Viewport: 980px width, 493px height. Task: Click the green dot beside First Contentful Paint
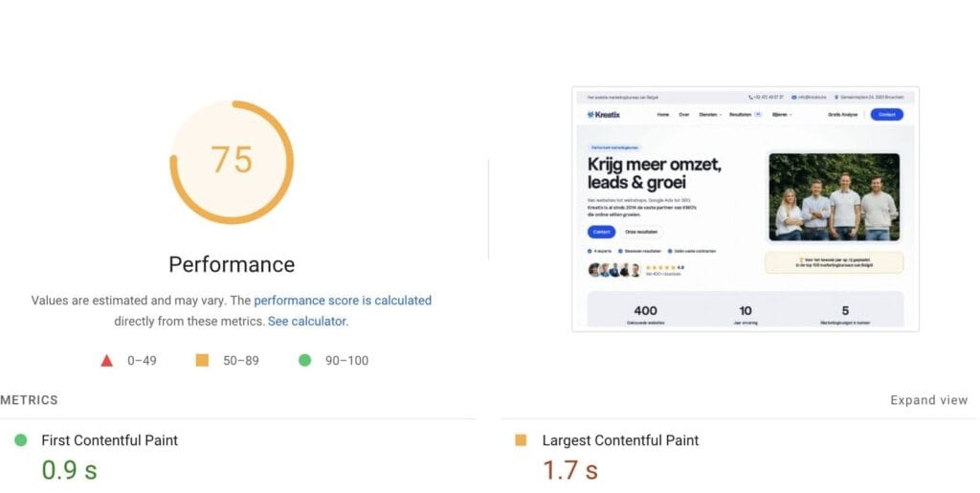click(x=21, y=440)
